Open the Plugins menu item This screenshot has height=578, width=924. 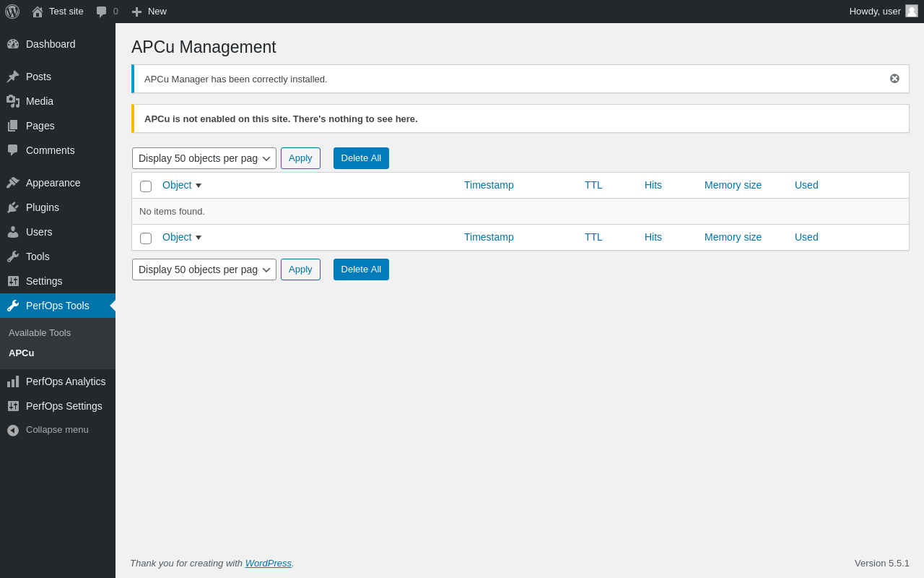[58, 207]
